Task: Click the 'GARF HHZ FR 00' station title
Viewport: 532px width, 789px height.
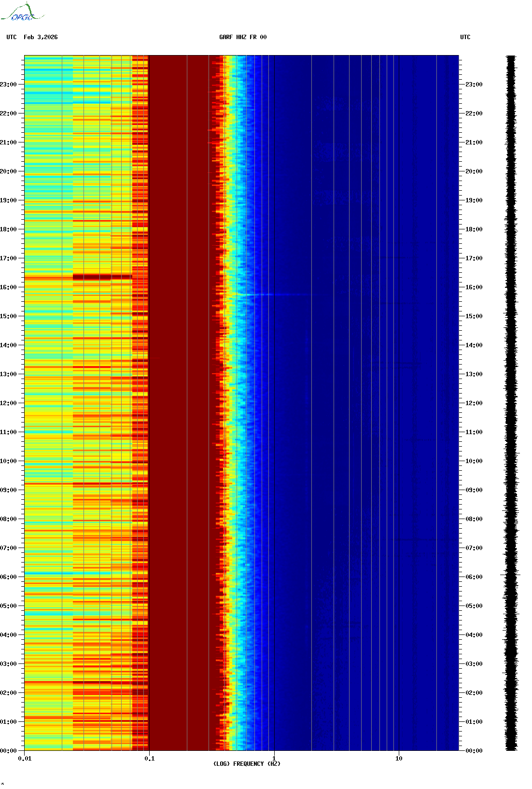Action: pyautogui.click(x=242, y=37)
